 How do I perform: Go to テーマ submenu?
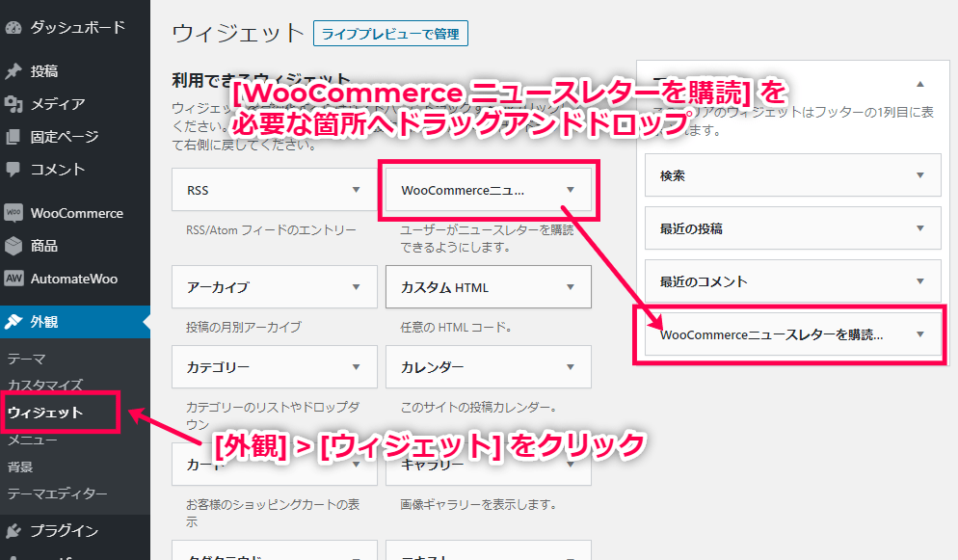(26, 360)
